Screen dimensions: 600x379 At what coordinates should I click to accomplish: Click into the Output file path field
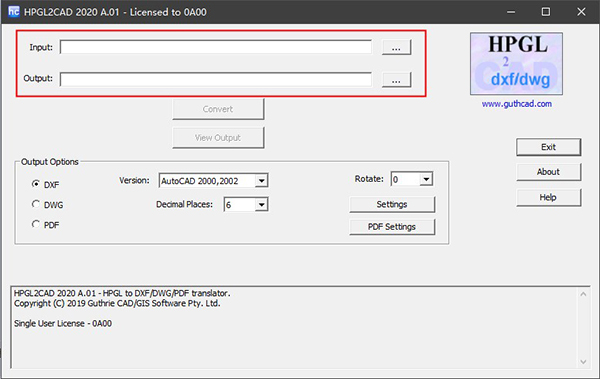pyautogui.click(x=216, y=80)
